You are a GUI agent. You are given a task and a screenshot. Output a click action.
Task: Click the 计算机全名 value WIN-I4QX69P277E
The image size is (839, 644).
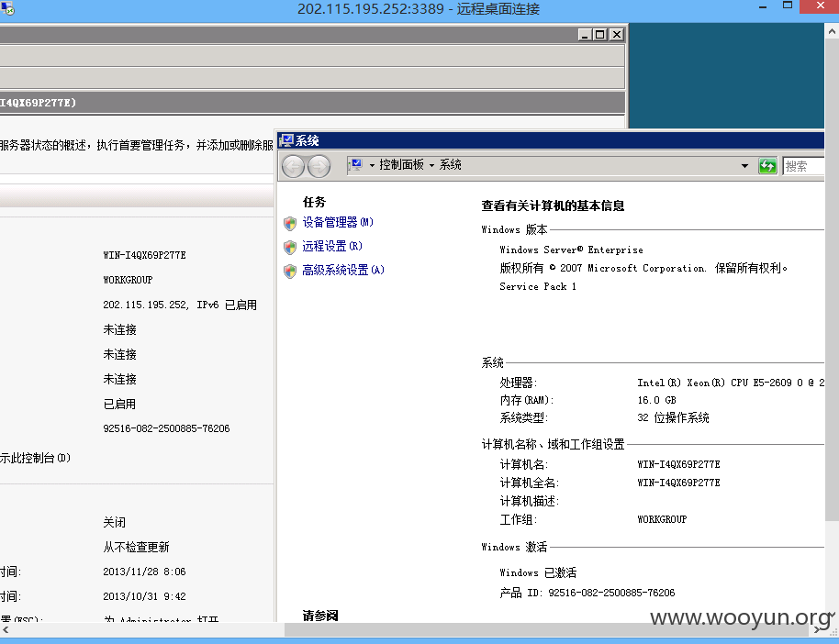(x=678, y=483)
